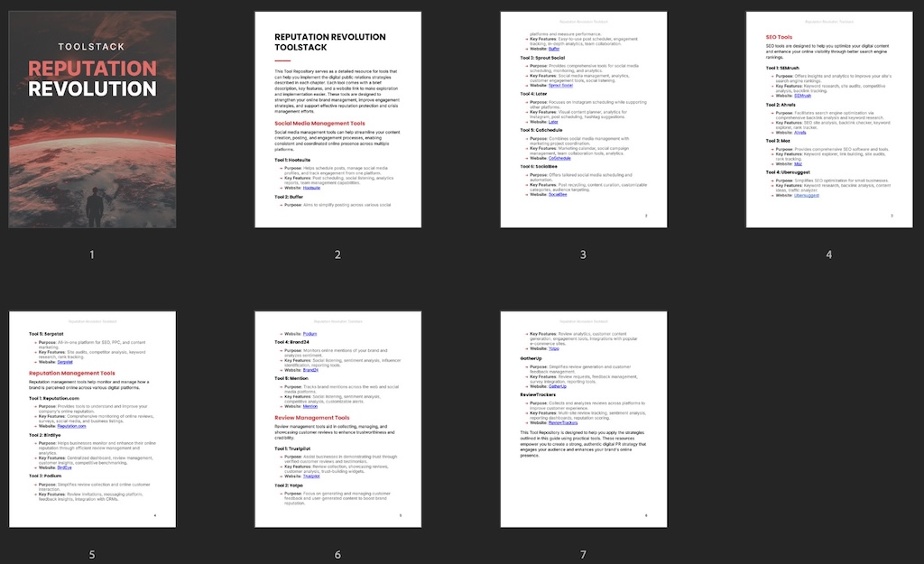Screen dimensions: 924x564
Task: Click the Review Management Tools heading
Action: [312, 418]
